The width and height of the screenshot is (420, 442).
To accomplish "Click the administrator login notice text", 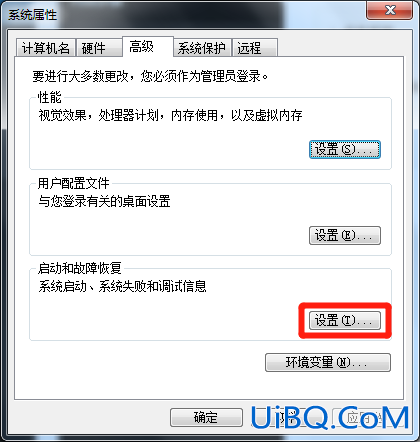I will [x=150, y=76].
